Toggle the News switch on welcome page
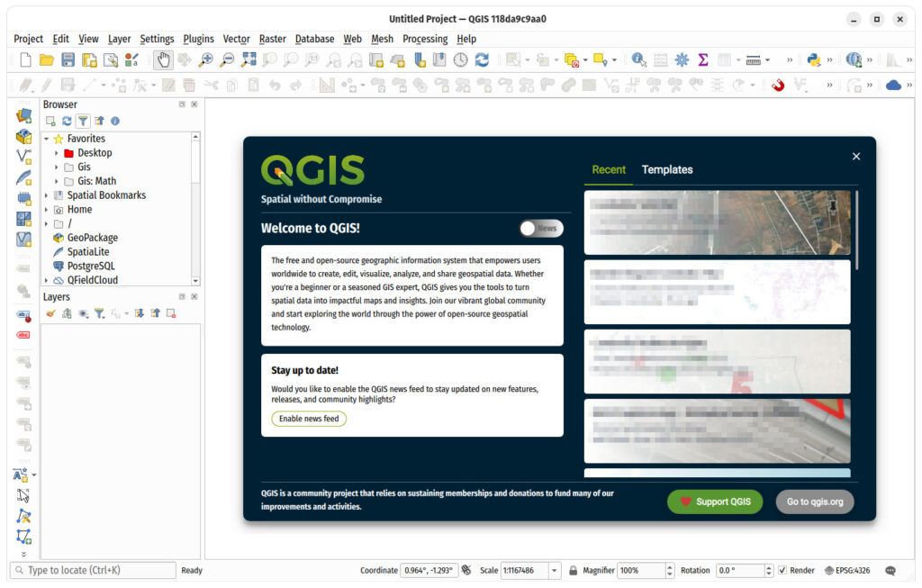Viewport: 922px width, 588px height. (x=541, y=229)
